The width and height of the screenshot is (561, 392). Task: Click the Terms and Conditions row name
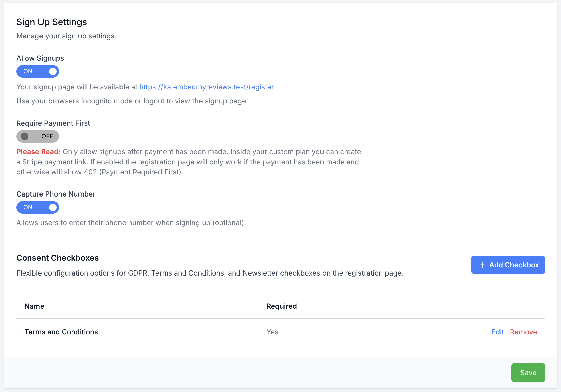point(61,332)
